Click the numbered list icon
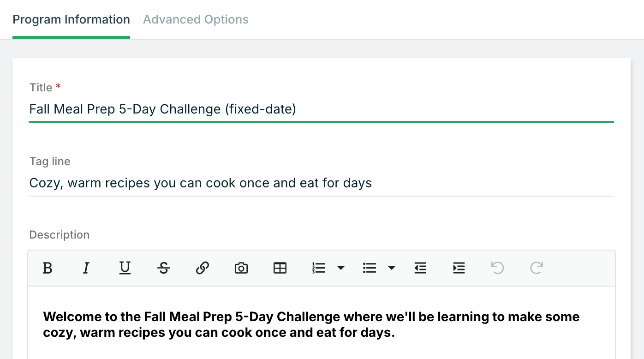644x359 pixels. 319,268
